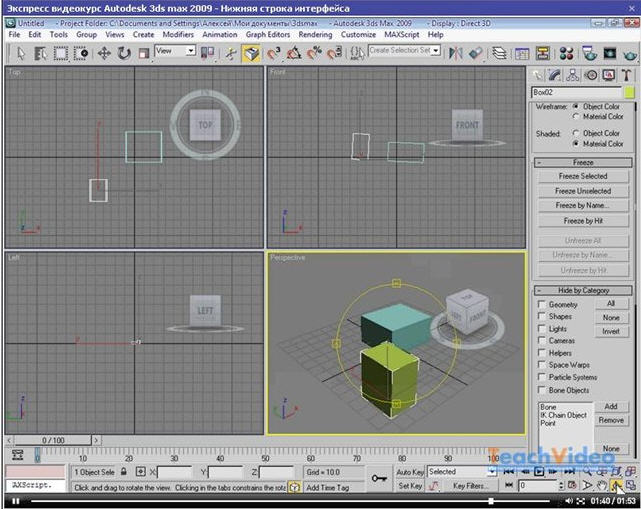This screenshot has width=641, height=509.
Task: Activate Select and Scale tool
Action: click(x=143, y=54)
